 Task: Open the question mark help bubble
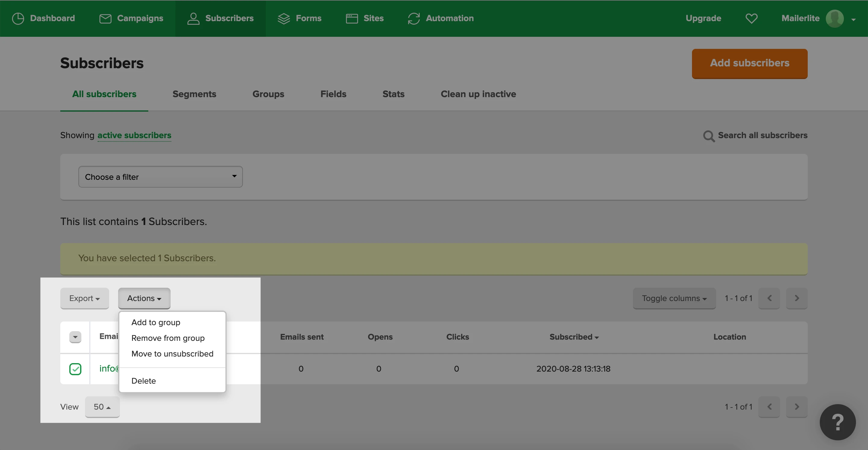[837, 422]
